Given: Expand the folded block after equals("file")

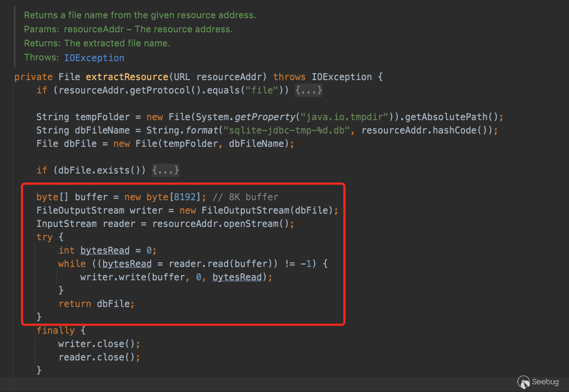Looking at the screenshot, I should coord(309,90).
